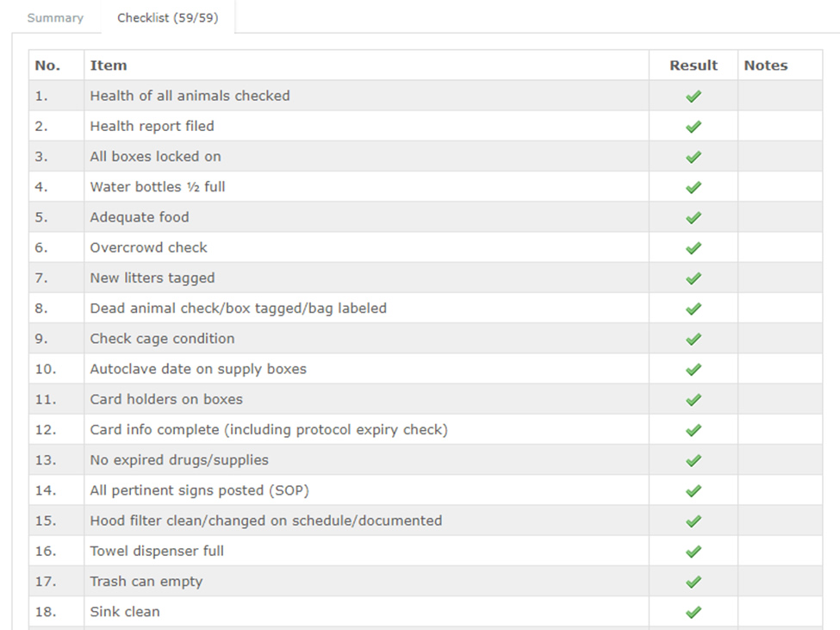Click Notes cell for Autoclave date row
Viewport: 840px width, 630px height.
[x=780, y=369]
